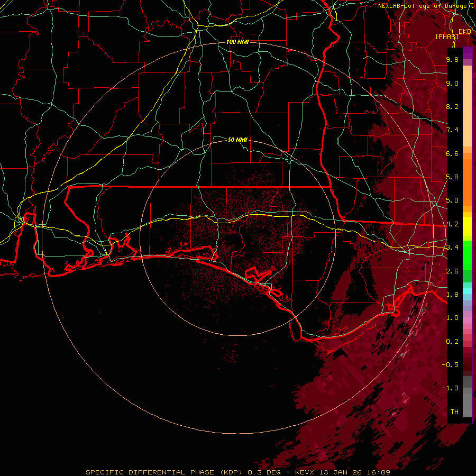Viewport: 476px width, 476px height.
Task: Click the [PHAS] units label
Action: (447, 36)
